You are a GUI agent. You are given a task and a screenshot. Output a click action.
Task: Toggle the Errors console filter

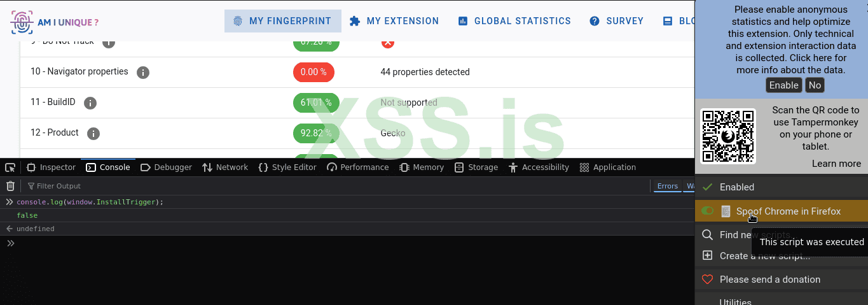(x=667, y=186)
